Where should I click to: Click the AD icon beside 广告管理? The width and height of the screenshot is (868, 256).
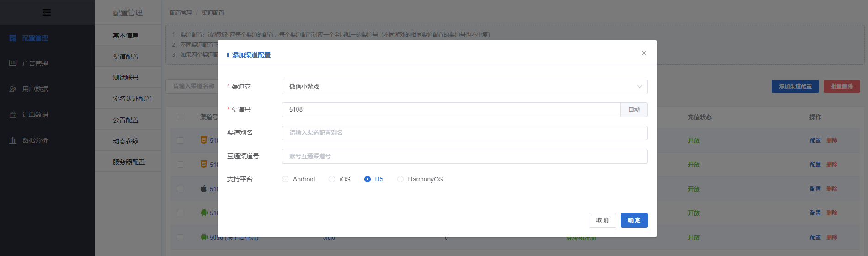click(x=13, y=64)
